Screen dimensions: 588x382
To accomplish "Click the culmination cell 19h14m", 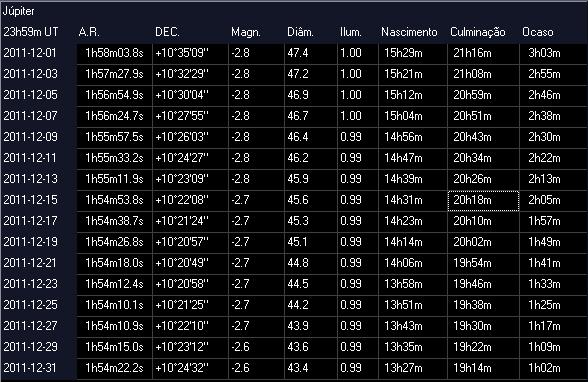I will [483, 368].
